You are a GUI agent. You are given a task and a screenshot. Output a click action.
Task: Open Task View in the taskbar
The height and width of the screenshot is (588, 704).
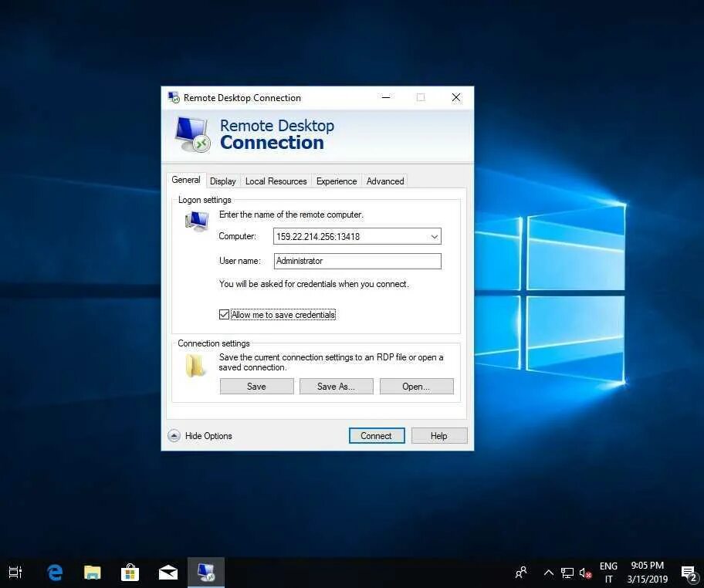pos(15,573)
